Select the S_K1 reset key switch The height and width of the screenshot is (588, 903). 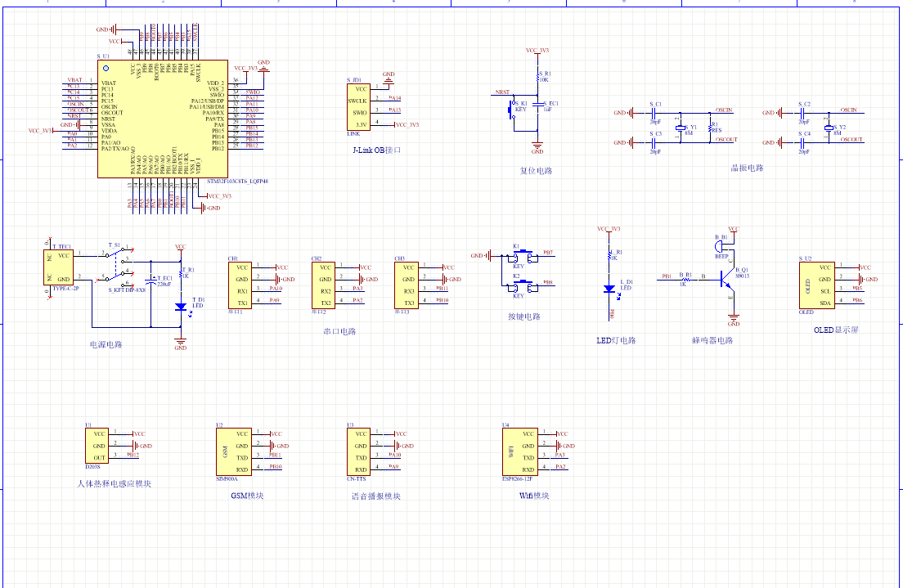tap(516, 109)
